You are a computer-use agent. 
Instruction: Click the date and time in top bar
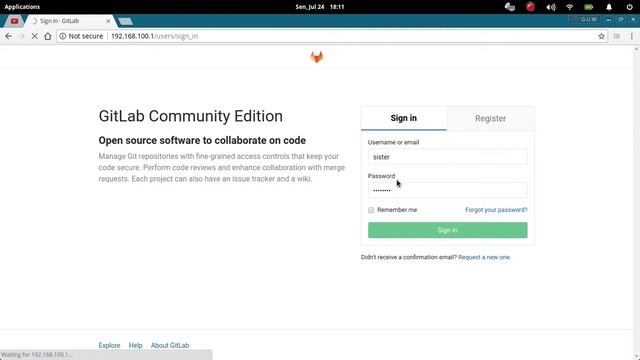[x=320, y=7]
